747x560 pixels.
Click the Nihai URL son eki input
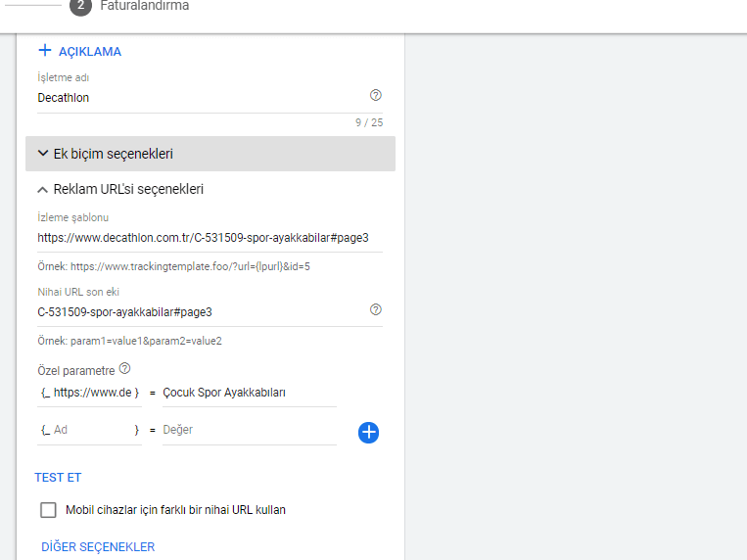(196, 312)
